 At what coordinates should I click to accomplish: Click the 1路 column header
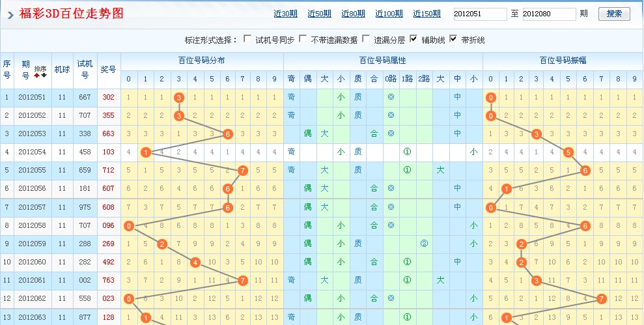(x=408, y=79)
